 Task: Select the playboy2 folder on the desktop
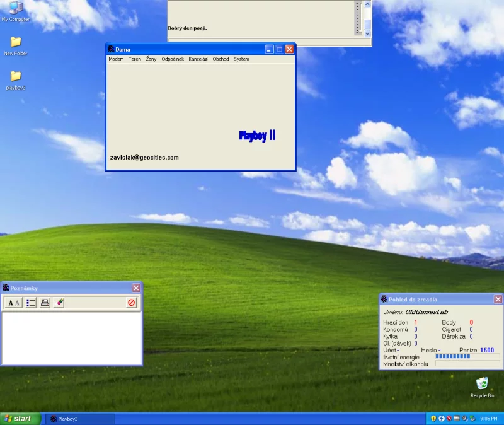(x=15, y=81)
